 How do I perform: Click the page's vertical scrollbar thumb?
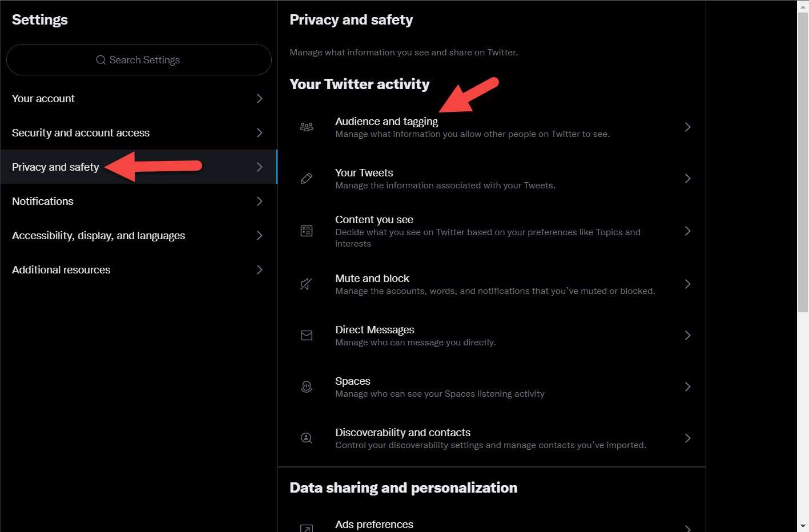pyautogui.click(x=803, y=162)
